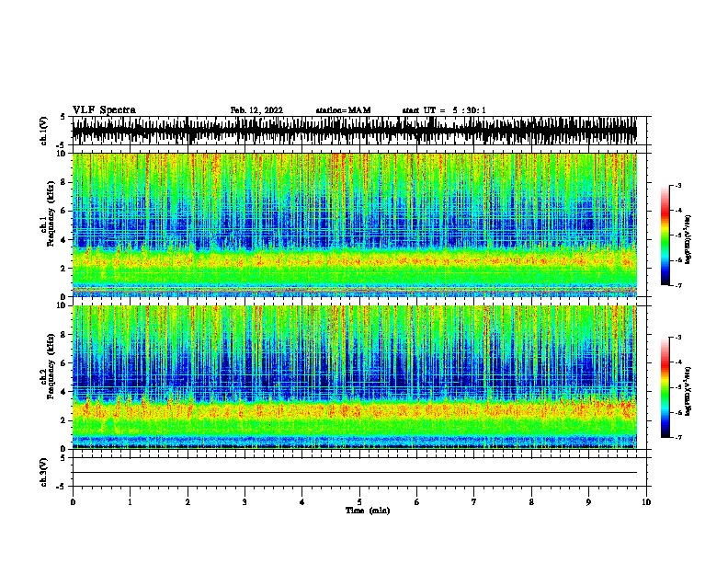The image size is (728, 563).
Task: Click the flat ch.3 voltage trace line
Action: tap(355, 473)
